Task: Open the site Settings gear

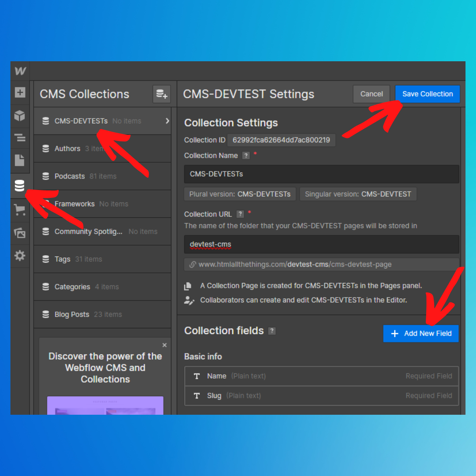Action: point(20,256)
